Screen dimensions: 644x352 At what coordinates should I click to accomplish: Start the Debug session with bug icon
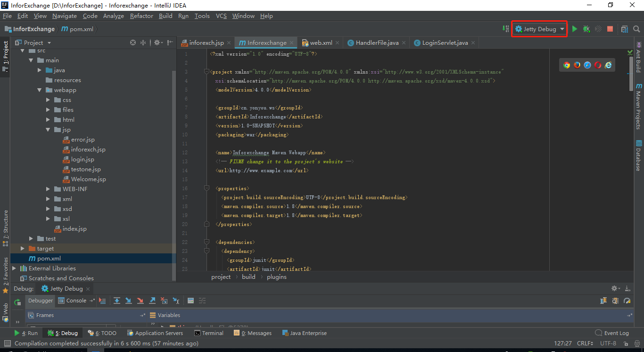[x=586, y=29]
